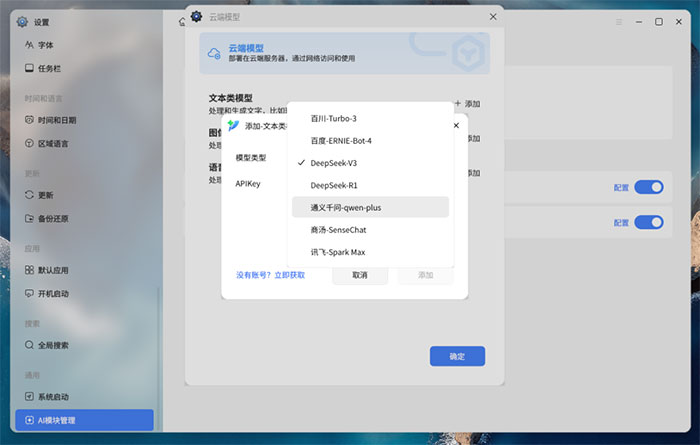This screenshot has width=700, height=445.
Task: Minimize the settings window
Action: tap(639, 21)
